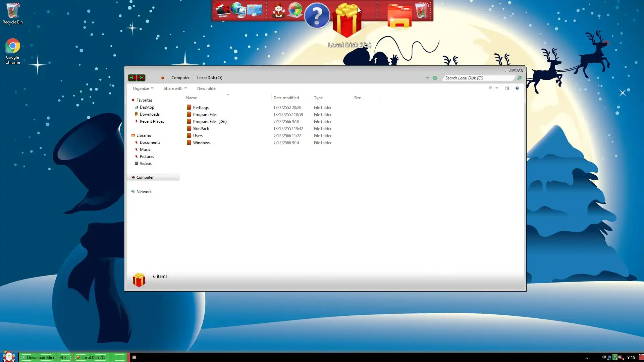Toggle the preview pane button
This screenshot has width=644, height=362.
507,88
